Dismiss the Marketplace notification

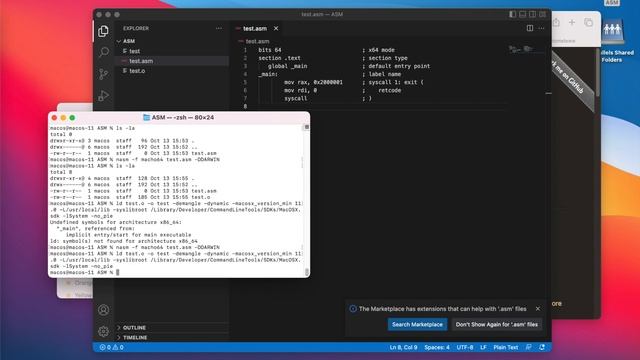[538, 309]
